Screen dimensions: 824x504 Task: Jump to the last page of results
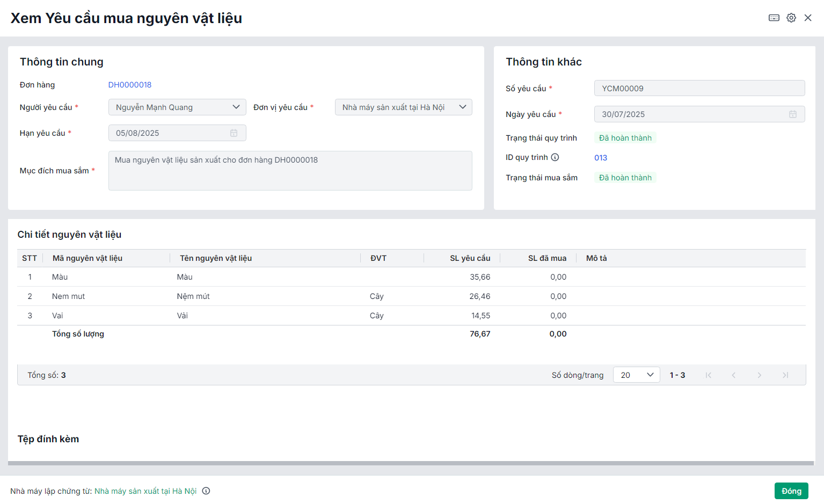click(785, 375)
